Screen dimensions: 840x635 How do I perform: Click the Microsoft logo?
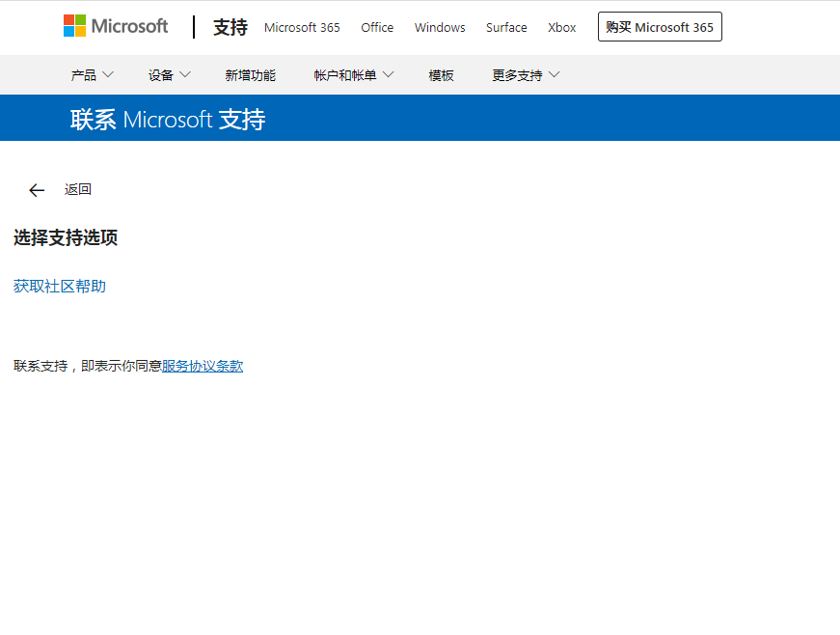116,26
